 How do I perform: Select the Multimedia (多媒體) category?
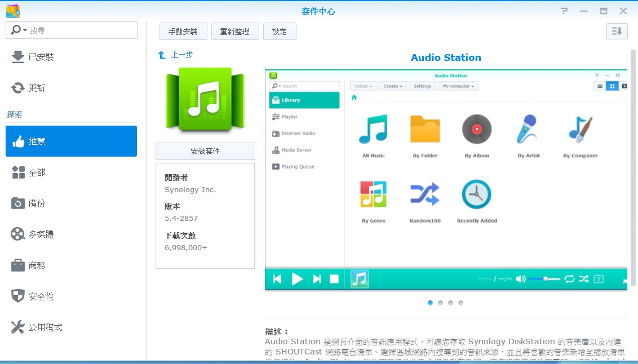(x=71, y=234)
